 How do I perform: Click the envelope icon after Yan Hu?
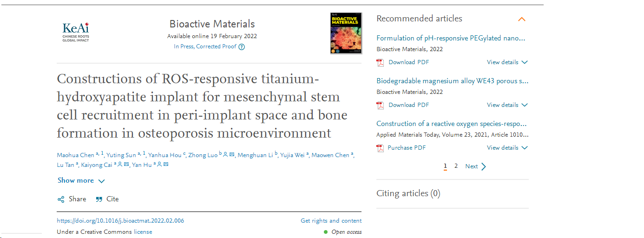pos(165,165)
